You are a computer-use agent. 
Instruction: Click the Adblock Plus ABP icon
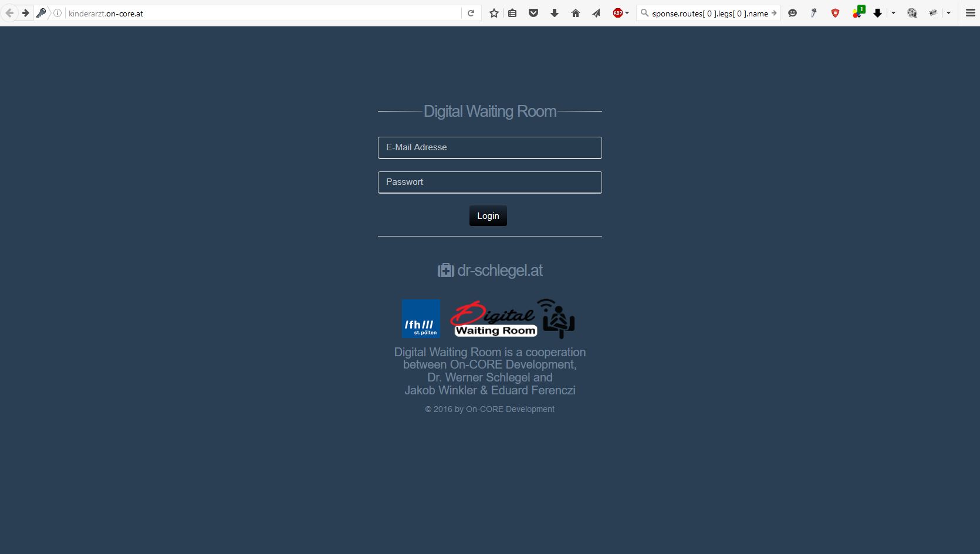pyautogui.click(x=617, y=13)
